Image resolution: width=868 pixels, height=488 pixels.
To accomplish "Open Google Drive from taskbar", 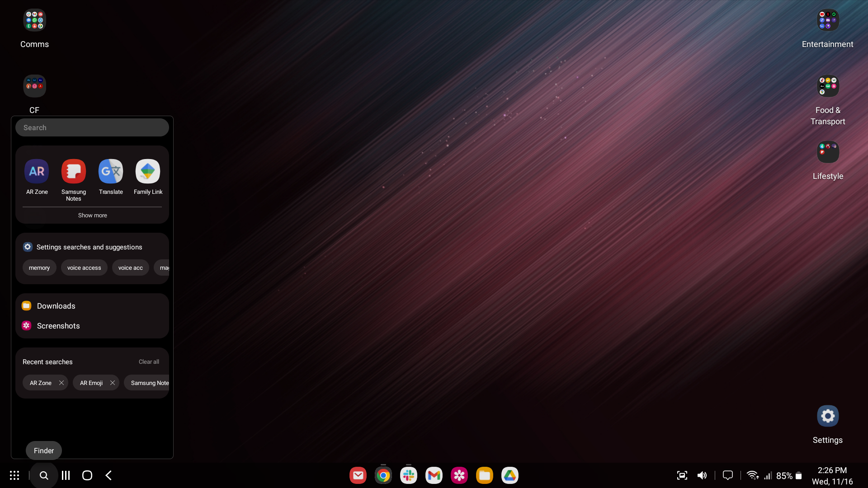I will (x=511, y=475).
